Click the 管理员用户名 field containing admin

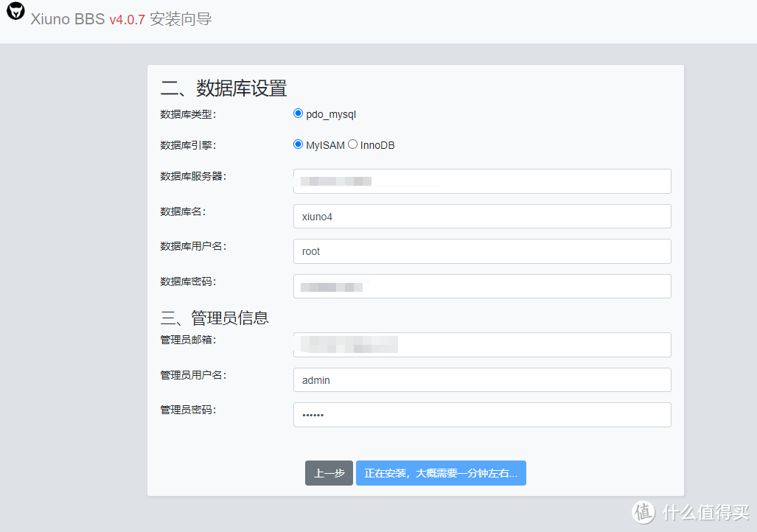[481, 379]
